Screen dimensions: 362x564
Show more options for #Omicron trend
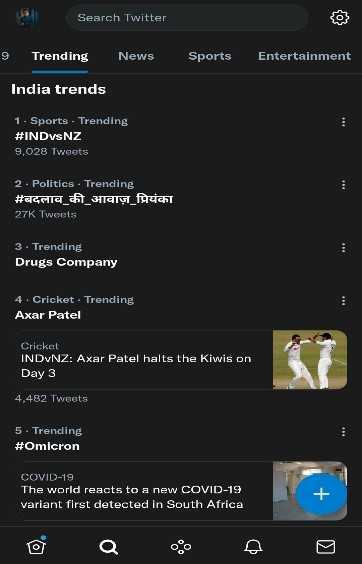[x=343, y=432]
